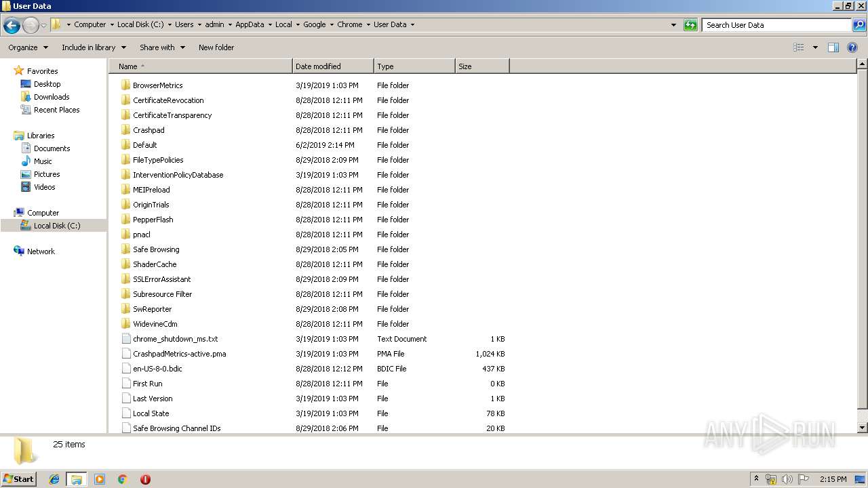
Task: Select the PepperFlash folder icon
Action: pos(125,220)
